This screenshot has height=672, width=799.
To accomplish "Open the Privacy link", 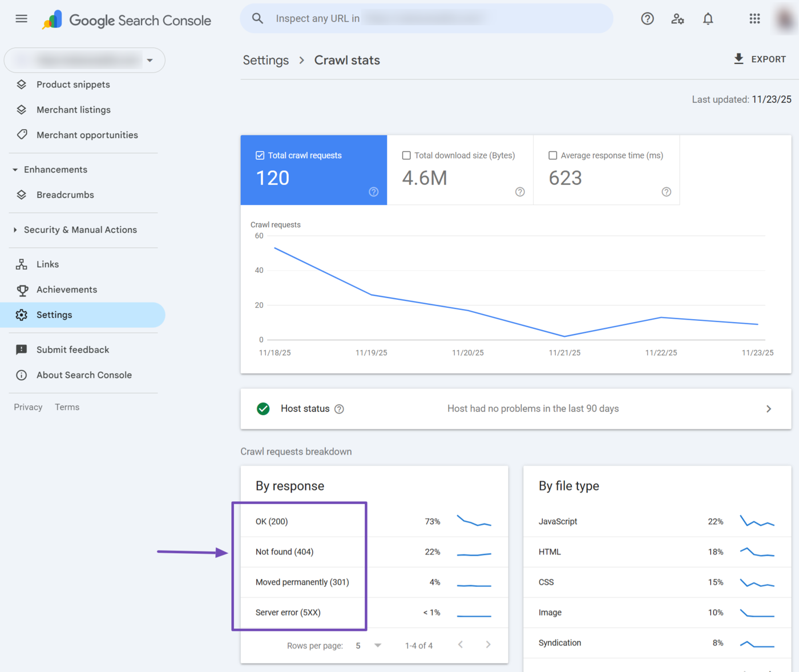I will click(x=27, y=407).
